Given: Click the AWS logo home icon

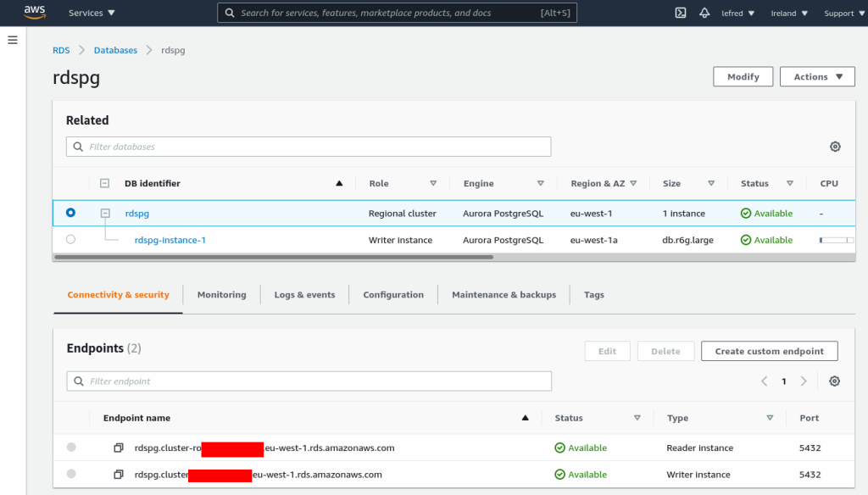Looking at the screenshot, I should [x=35, y=13].
